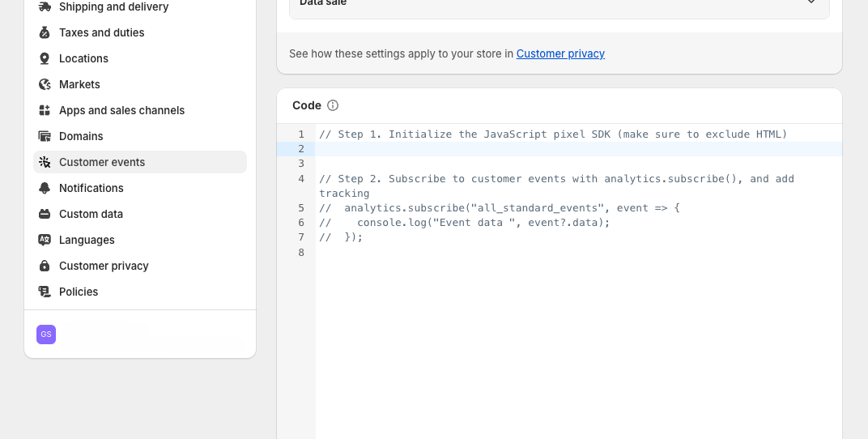Click the closing "});" code line
The height and width of the screenshot is (439, 868).
(341, 237)
